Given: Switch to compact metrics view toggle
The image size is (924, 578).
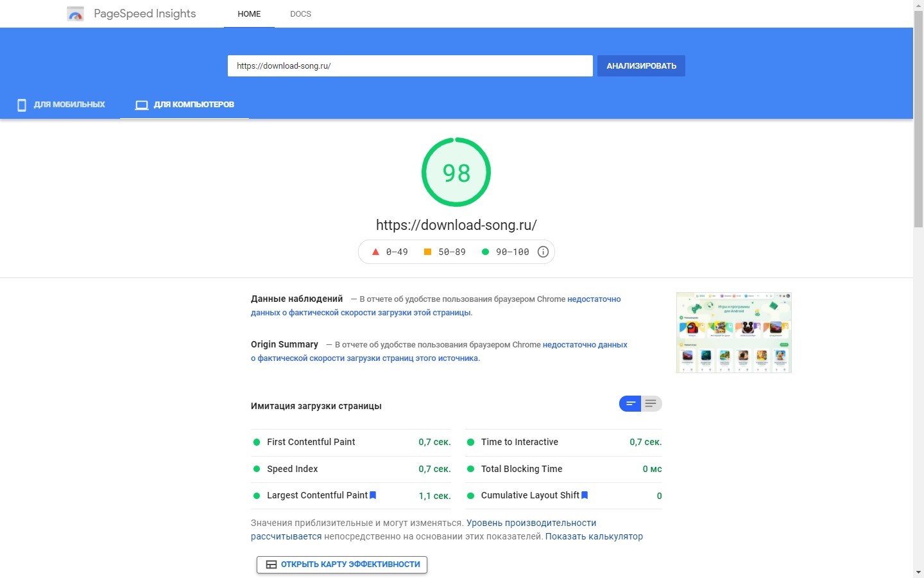Looking at the screenshot, I should (630, 404).
